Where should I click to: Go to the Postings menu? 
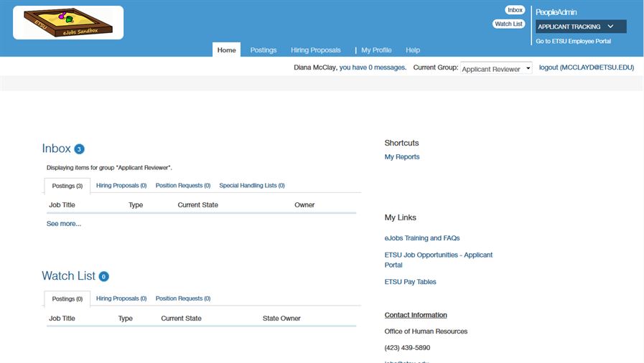[263, 50]
